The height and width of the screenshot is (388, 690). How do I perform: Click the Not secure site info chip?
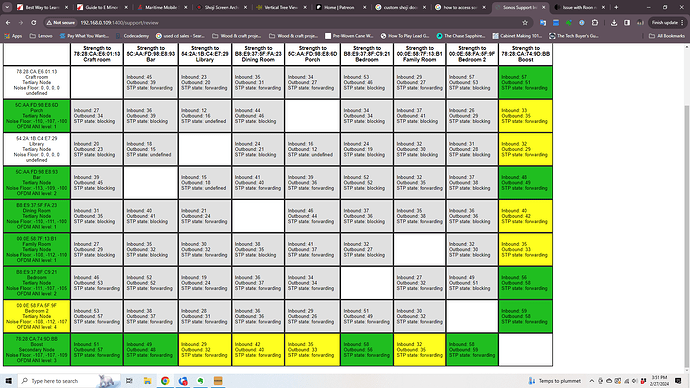(61, 22)
